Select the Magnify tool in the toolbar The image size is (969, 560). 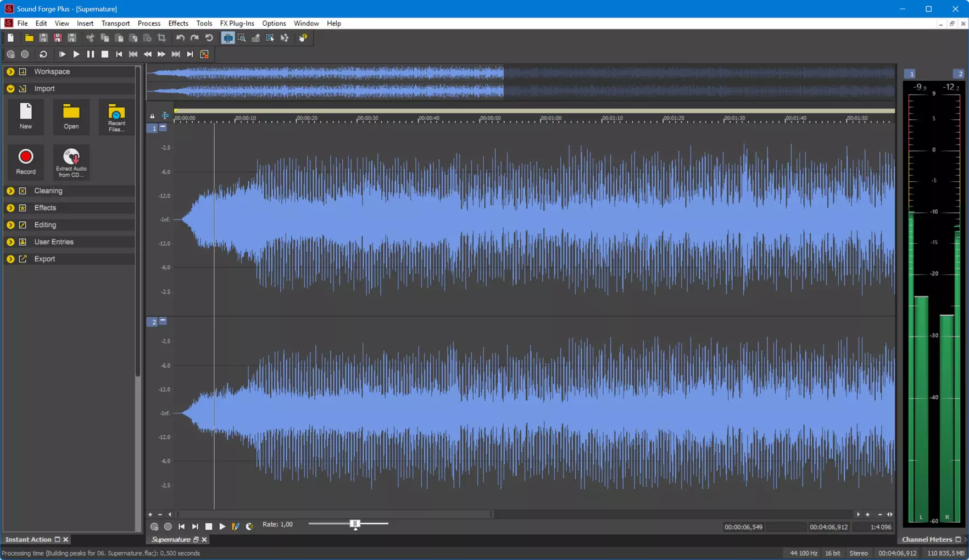tap(242, 38)
